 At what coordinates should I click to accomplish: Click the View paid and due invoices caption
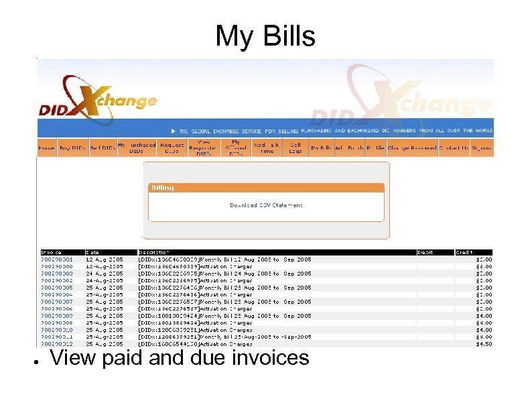point(179,357)
